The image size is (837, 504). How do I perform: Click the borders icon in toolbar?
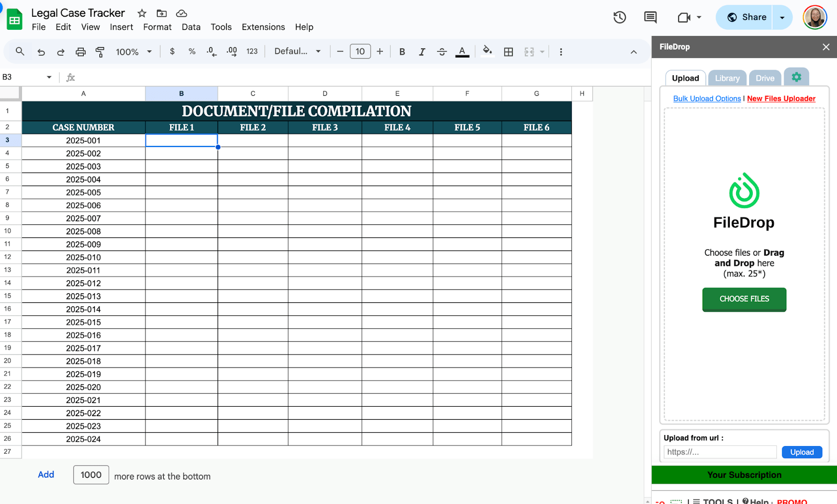pyautogui.click(x=508, y=52)
